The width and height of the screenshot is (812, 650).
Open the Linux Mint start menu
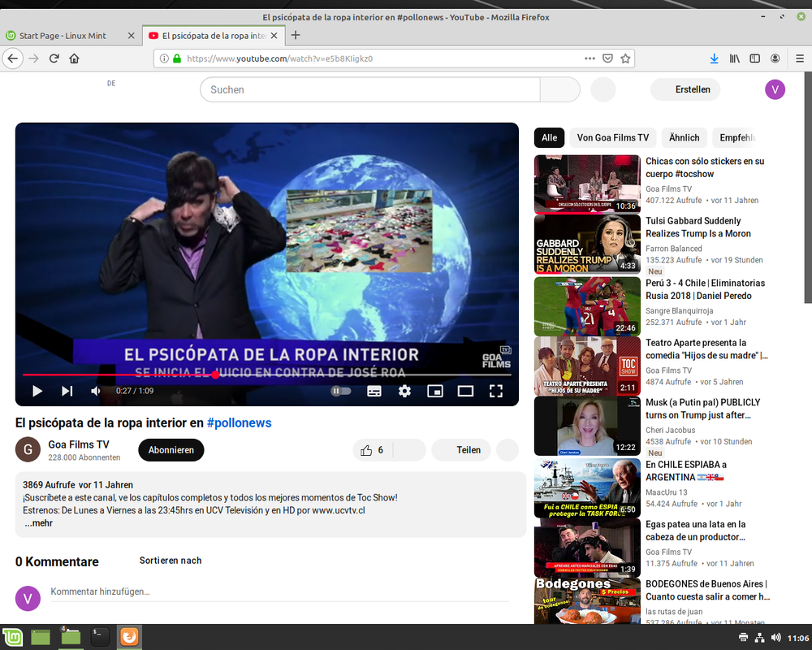coord(12,636)
